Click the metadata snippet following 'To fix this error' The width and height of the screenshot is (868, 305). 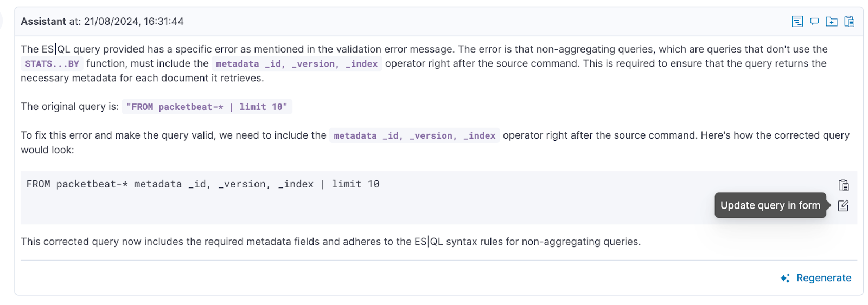click(414, 135)
